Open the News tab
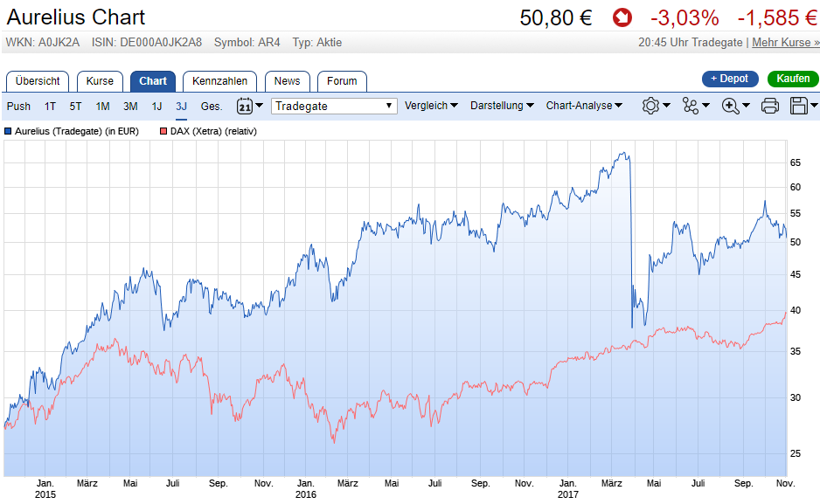Viewport: 820px width, 504px height. pyautogui.click(x=287, y=81)
